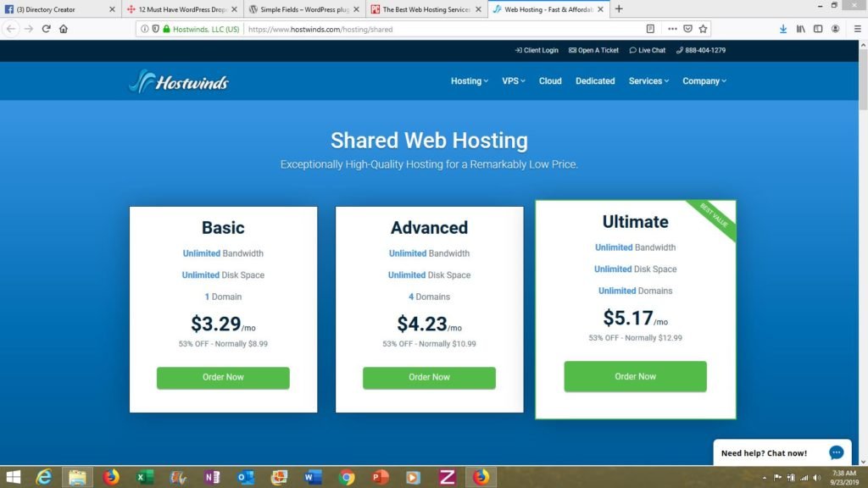This screenshot has height=488, width=868.
Task: Open Excel from the taskbar
Action: pos(145,477)
